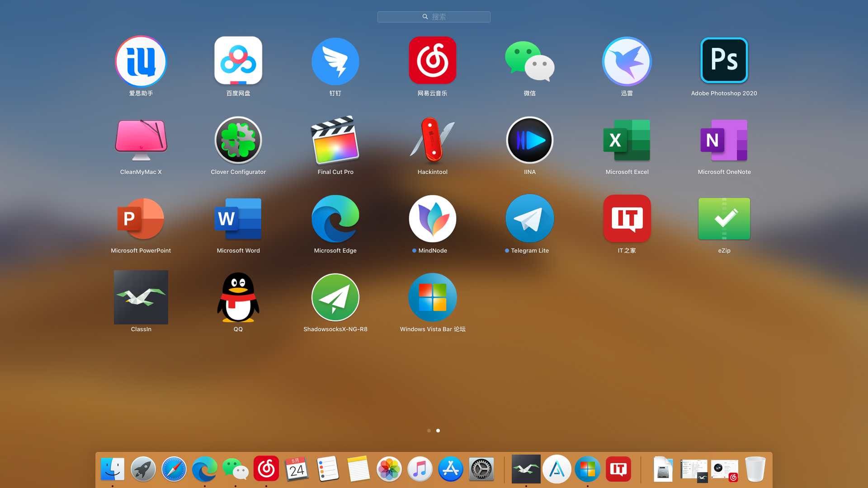Open Adobe Photoshop 2020
Screen dimensions: 868x488
pos(724,61)
